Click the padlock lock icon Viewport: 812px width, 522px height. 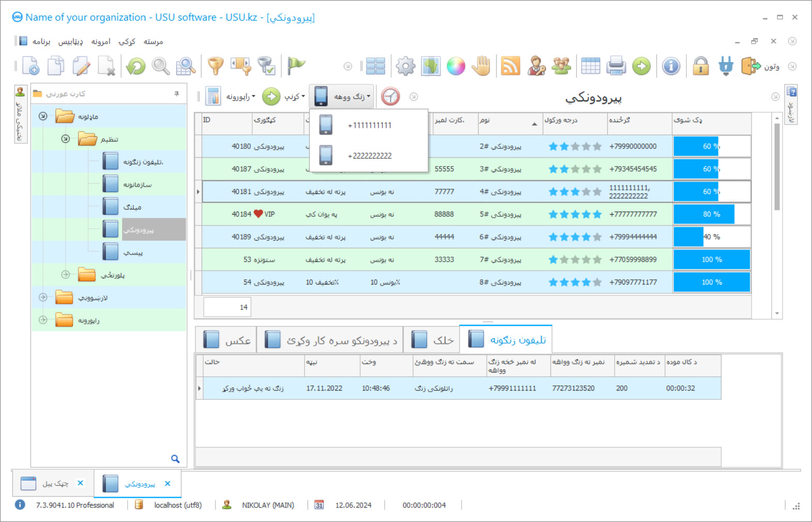pos(701,66)
